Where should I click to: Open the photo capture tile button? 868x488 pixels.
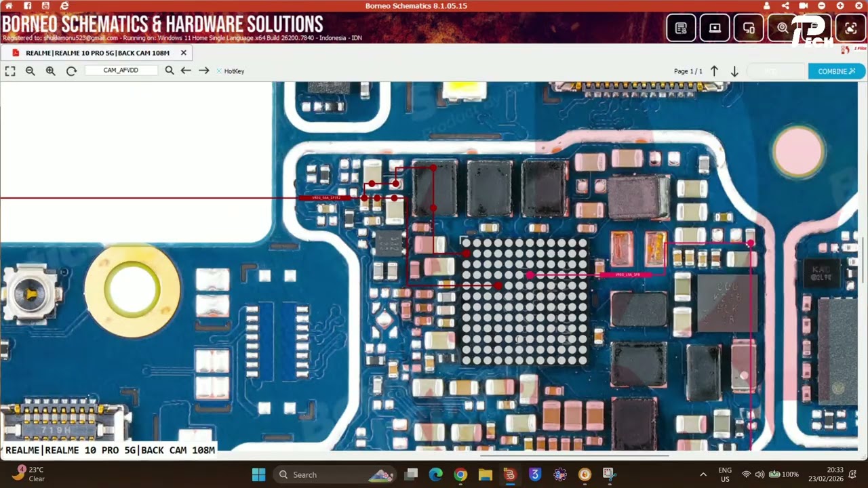(850, 28)
